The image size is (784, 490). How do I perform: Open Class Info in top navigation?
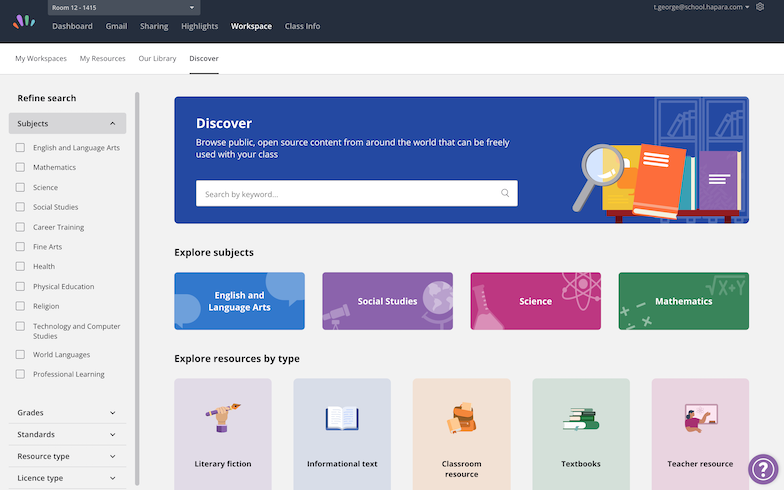coord(302,26)
